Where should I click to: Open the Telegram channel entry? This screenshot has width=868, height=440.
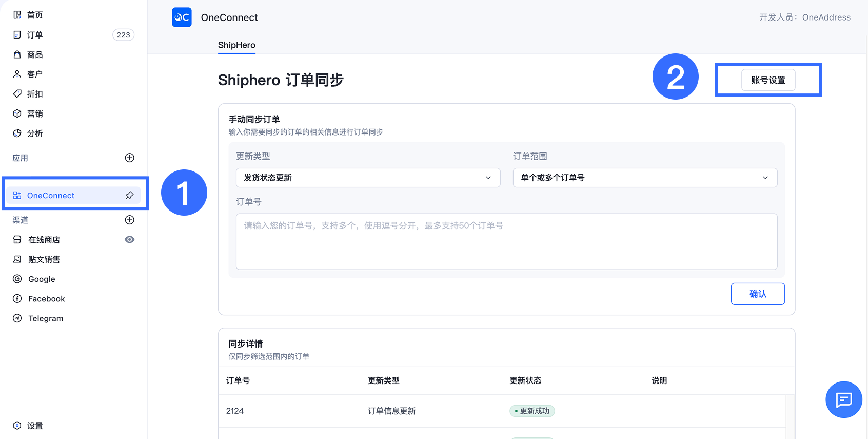pyautogui.click(x=46, y=318)
